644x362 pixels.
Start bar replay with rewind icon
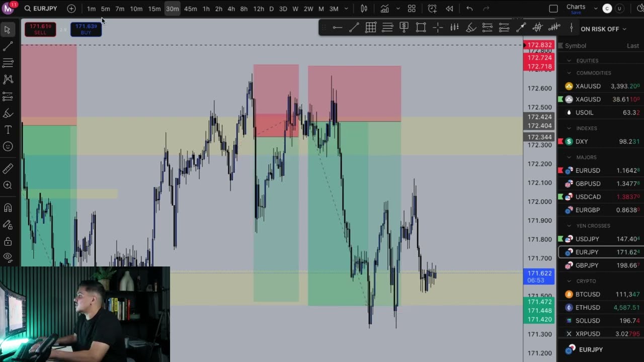[449, 9]
